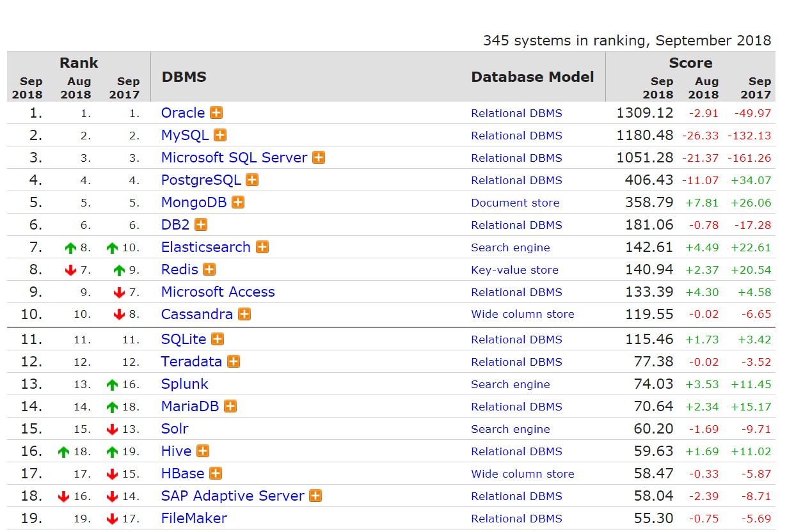Screen dimensions: 787x532
Task: Click the plus icon next to DB2
Action: pos(201,224)
